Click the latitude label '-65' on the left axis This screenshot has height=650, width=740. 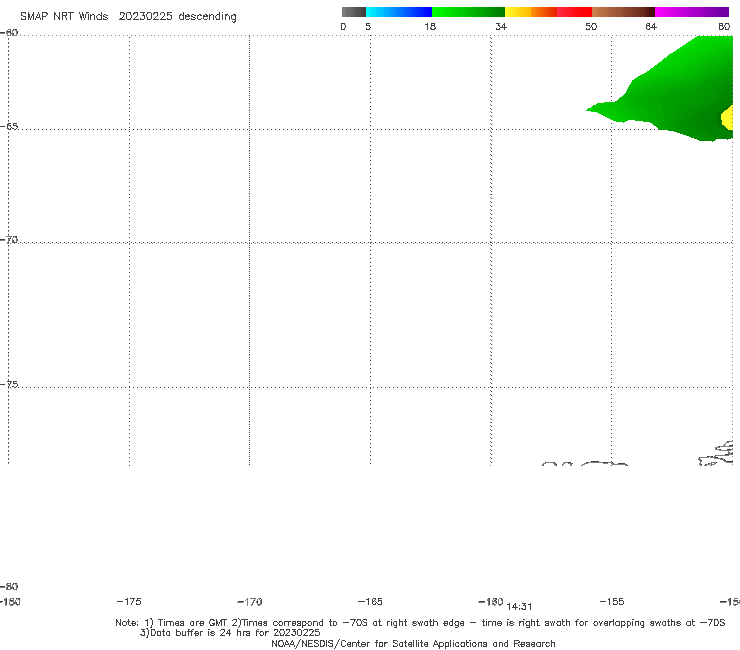[9, 127]
